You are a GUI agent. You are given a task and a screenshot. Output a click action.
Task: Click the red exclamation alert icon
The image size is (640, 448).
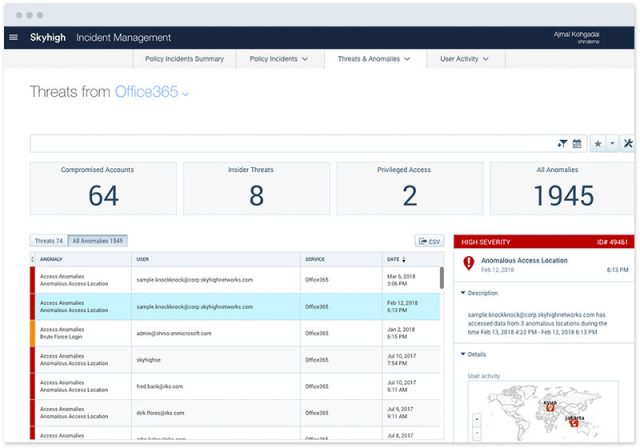(469, 263)
